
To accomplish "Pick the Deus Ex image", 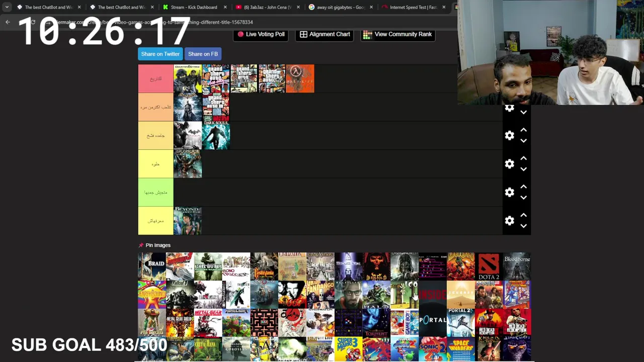I will (x=348, y=266).
